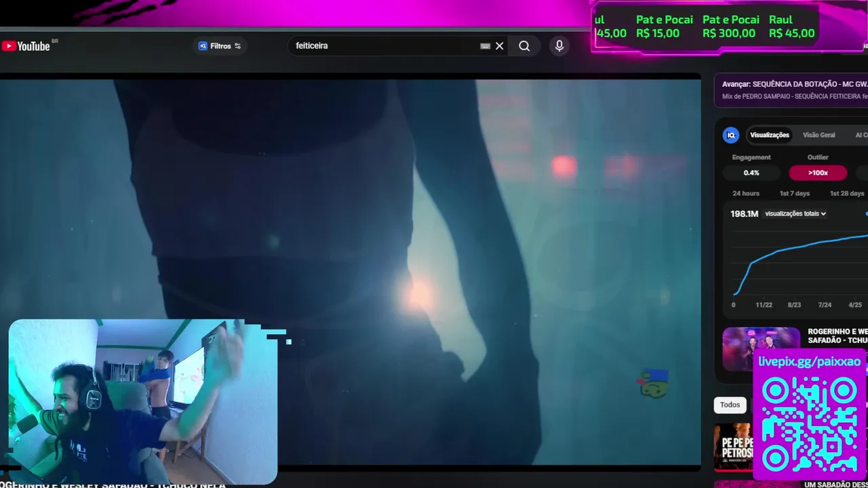
Task: Clear the search text with the X
Action: (x=500, y=46)
